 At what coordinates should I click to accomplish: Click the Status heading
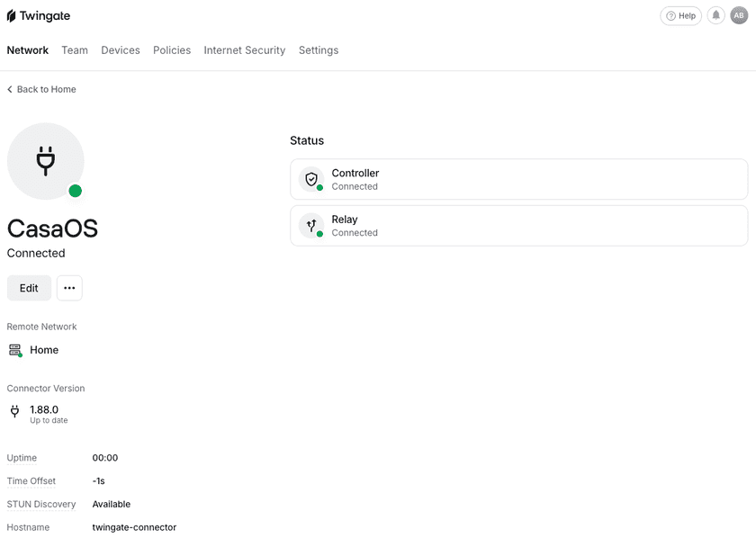click(x=307, y=140)
